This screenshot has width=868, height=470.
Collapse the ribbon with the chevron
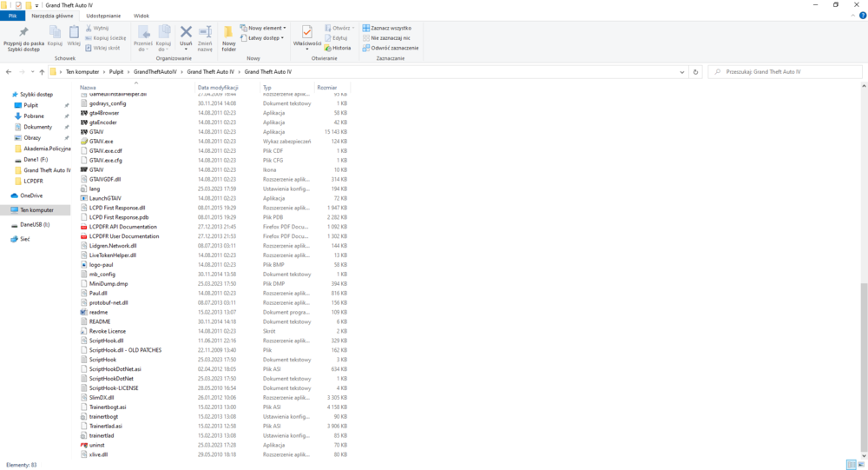pos(852,16)
